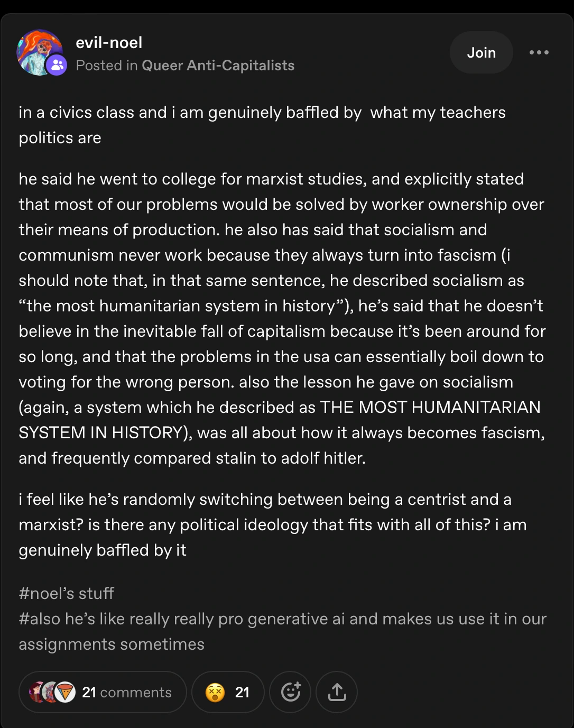Viewport: 574px width, 728px height.
Task: Click the middle commenter avatar in comments pill
Action: coord(50,692)
